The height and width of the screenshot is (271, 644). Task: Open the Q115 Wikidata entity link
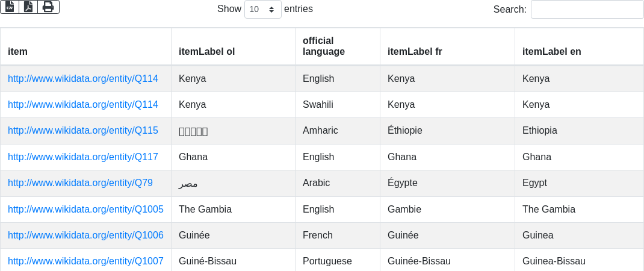point(83,131)
